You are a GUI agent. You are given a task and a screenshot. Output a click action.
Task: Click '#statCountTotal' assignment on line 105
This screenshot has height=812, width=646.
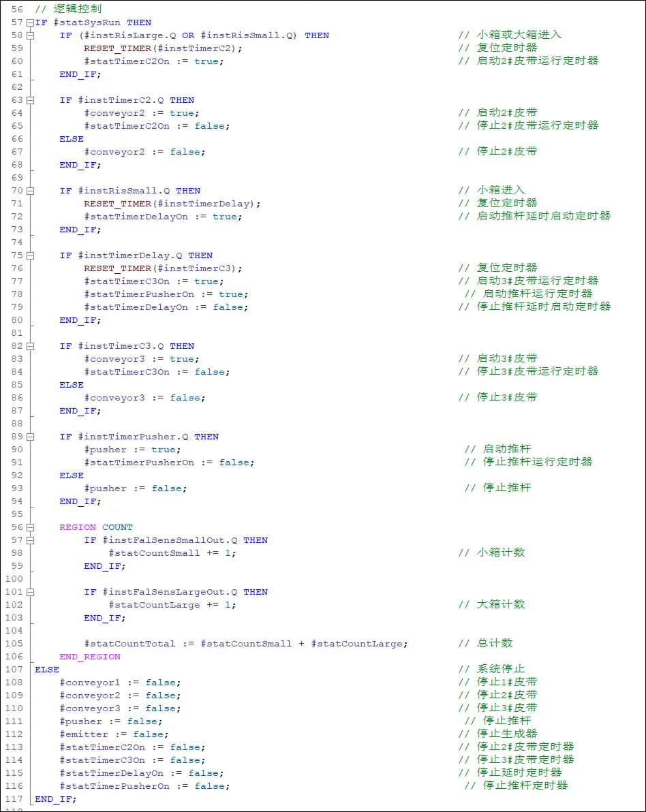[x=245, y=644]
